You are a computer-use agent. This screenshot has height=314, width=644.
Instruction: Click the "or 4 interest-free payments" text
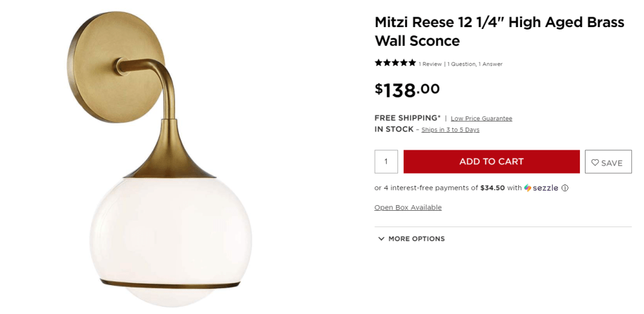(426, 188)
